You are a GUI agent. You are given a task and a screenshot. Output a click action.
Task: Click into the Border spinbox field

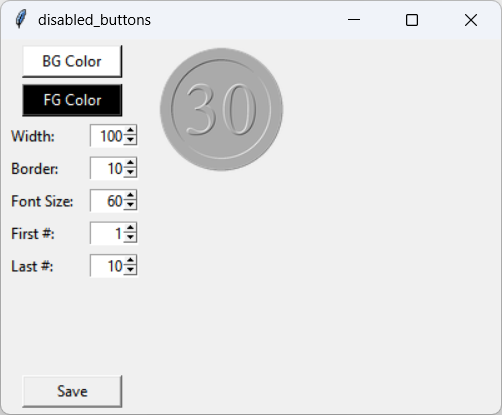click(107, 168)
